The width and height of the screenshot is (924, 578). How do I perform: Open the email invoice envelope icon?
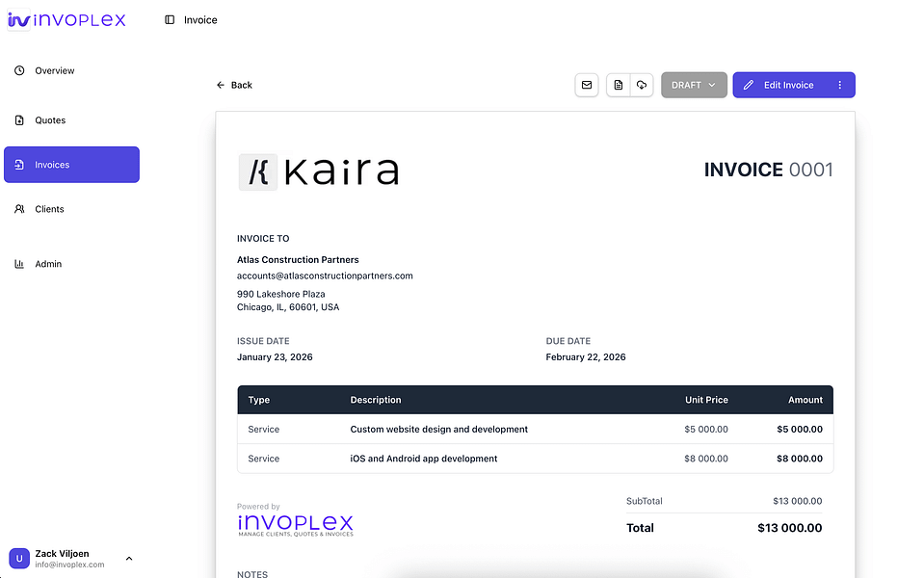(587, 85)
